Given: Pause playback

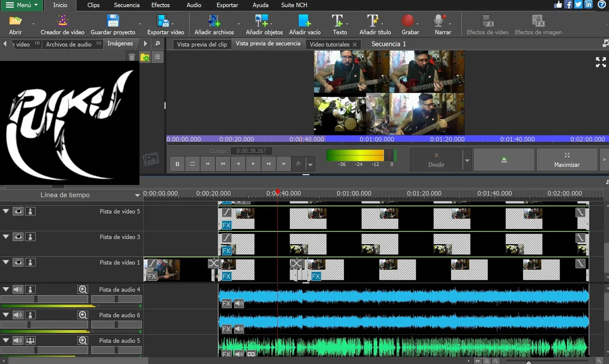Looking at the screenshot, I should coord(177,163).
